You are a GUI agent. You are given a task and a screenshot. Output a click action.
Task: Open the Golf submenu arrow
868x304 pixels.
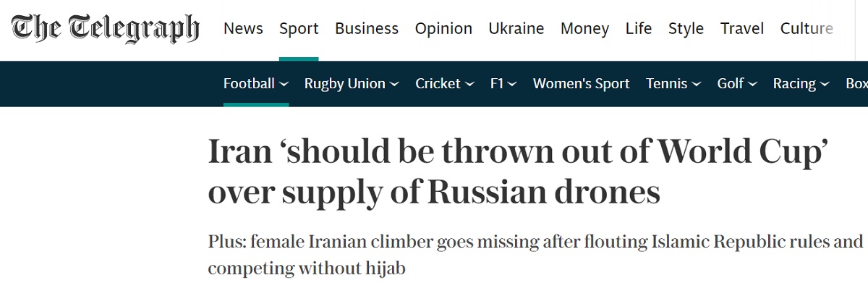752,85
